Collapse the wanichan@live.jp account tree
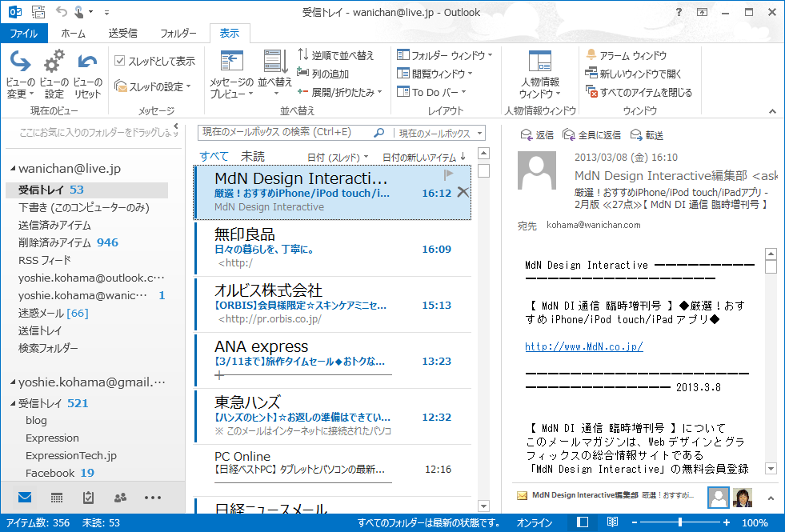Viewport: 785px width, 532px height. 13,169
